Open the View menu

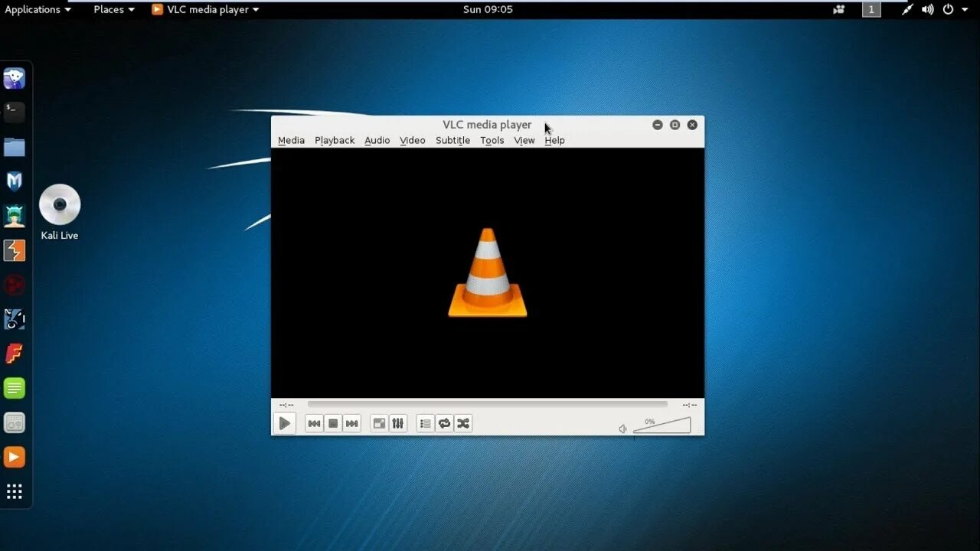coord(524,140)
